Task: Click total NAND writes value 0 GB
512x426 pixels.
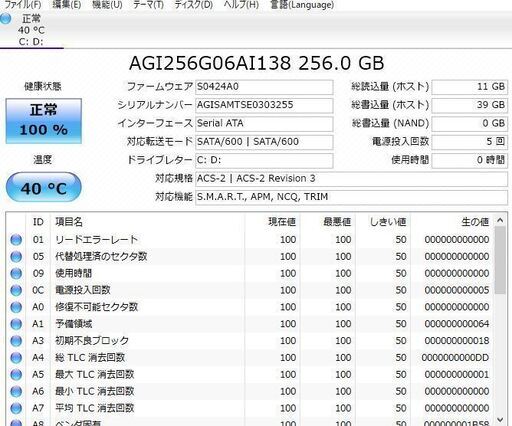Action: pos(470,124)
